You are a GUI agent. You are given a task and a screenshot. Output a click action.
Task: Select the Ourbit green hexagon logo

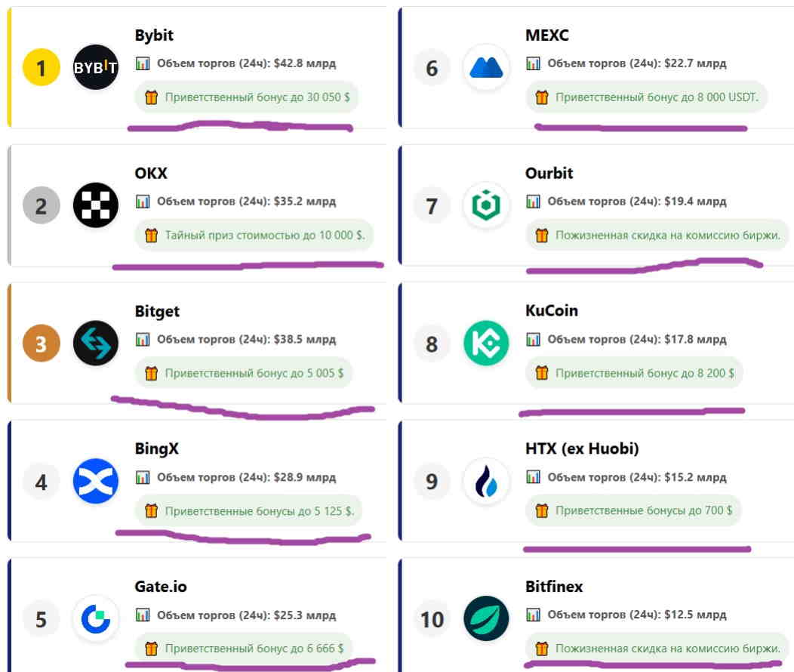486,205
